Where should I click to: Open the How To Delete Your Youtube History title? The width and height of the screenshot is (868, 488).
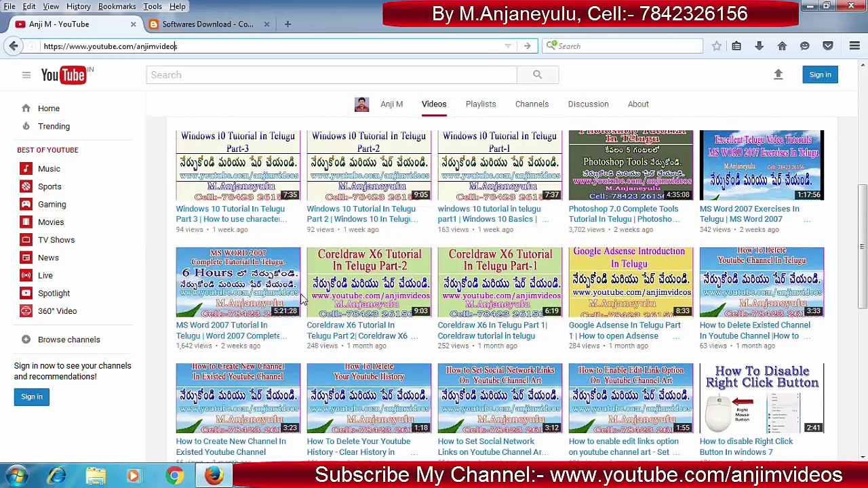pos(358,447)
